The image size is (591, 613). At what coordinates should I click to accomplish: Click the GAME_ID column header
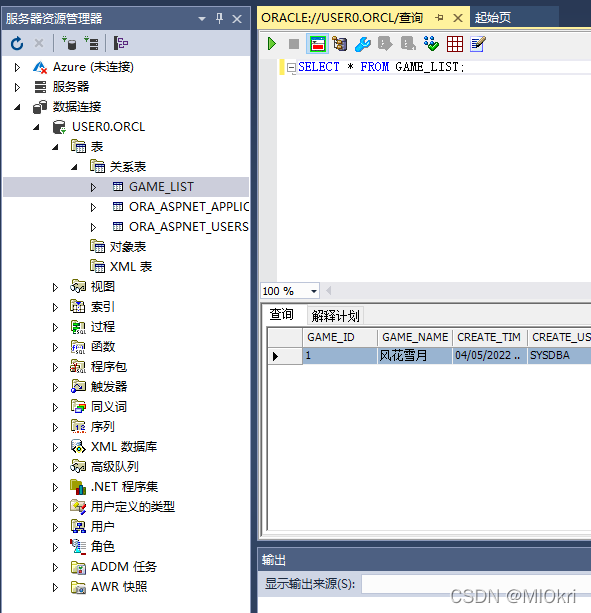[x=340, y=337]
